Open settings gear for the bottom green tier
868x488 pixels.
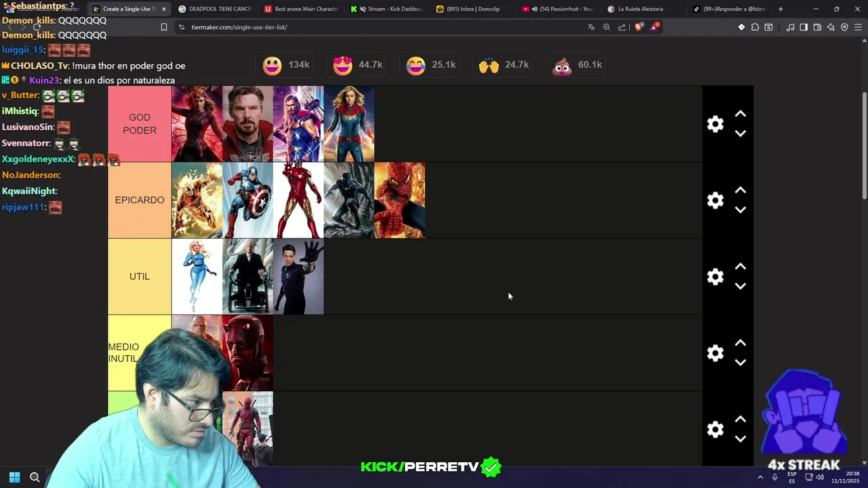pos(715,430)
